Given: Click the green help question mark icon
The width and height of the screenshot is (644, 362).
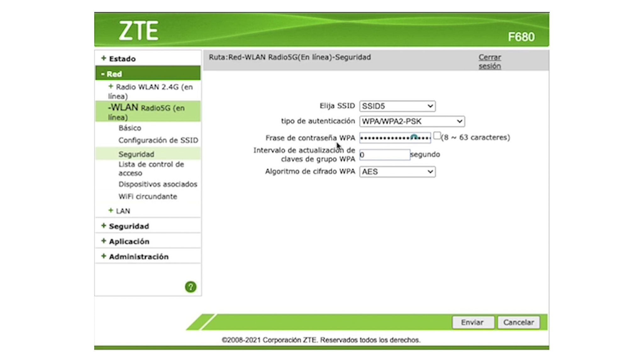Looking at the screenshot, I should point(191,287).
